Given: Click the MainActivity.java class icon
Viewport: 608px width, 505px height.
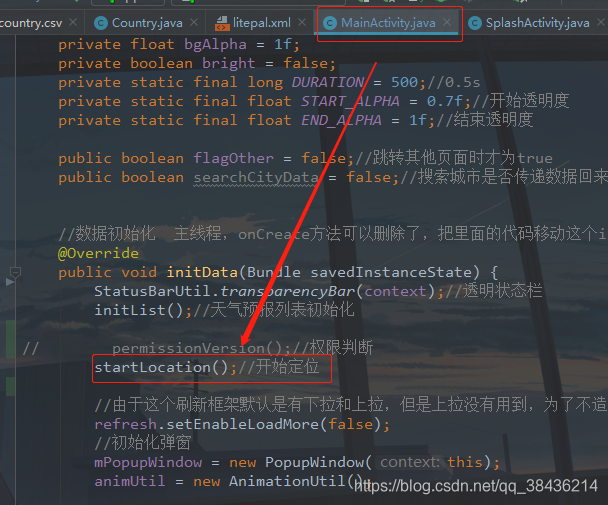Looking at the screenshot, I should pos(330,23).
